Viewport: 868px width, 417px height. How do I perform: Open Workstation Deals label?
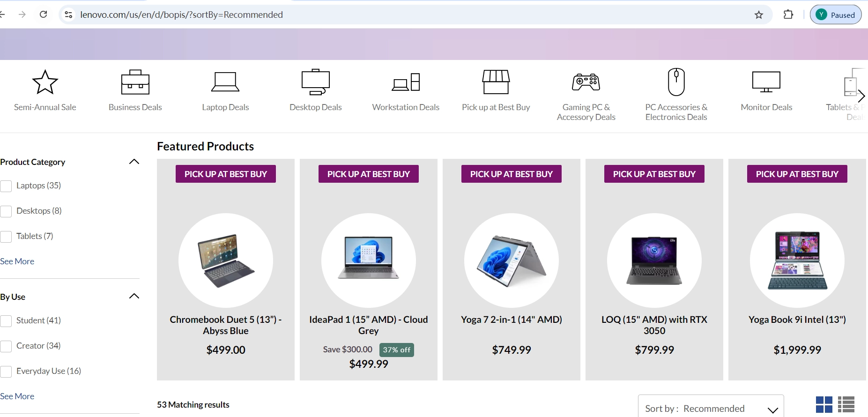pos(406,107)
